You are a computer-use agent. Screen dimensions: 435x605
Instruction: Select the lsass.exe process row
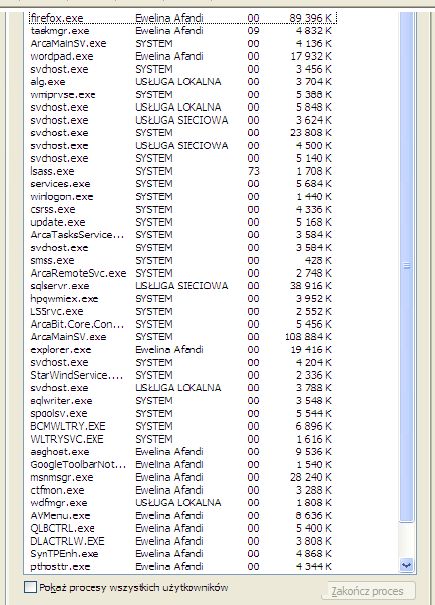183,171
